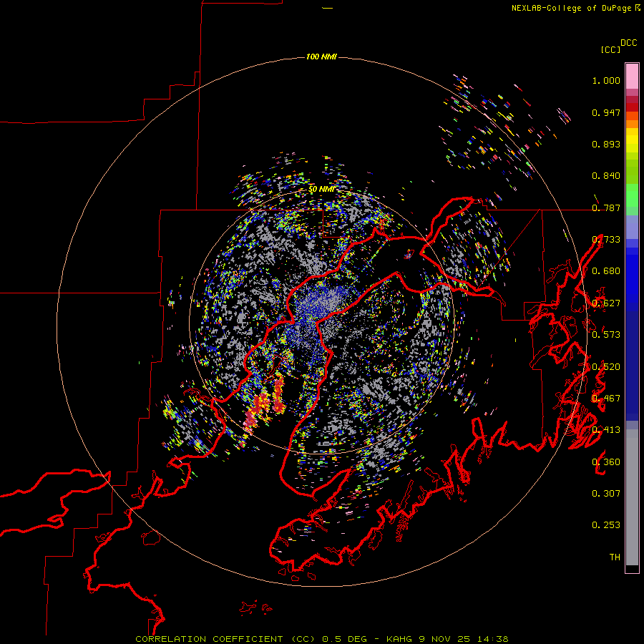Click the 0.573 legend value
The image size is (644, 644).
606,335
